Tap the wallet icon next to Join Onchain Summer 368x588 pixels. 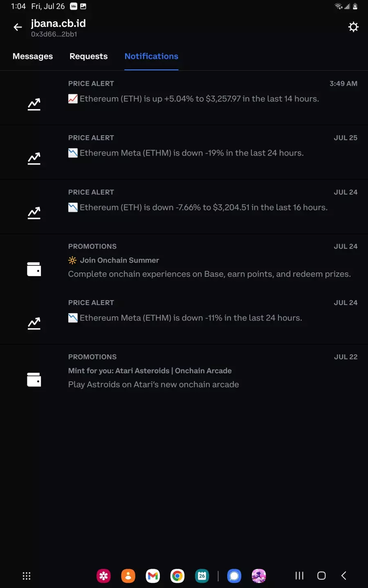34,269
